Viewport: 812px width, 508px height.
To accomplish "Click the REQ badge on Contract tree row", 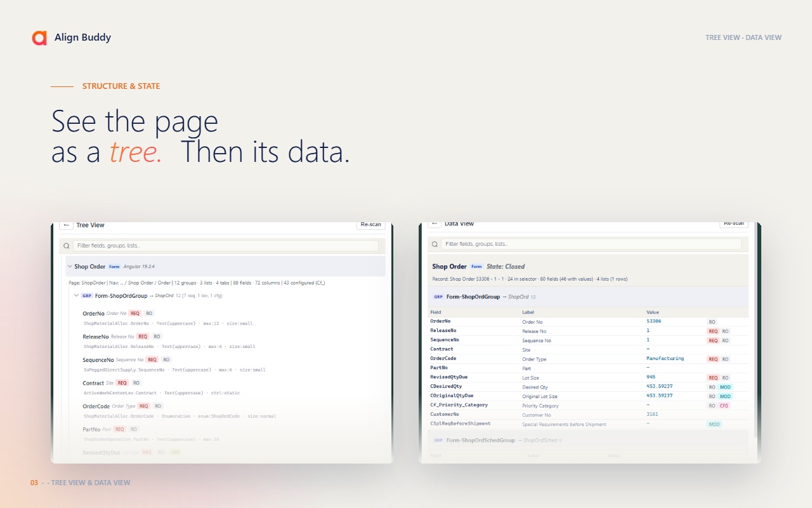I will (x=122, y=383).
